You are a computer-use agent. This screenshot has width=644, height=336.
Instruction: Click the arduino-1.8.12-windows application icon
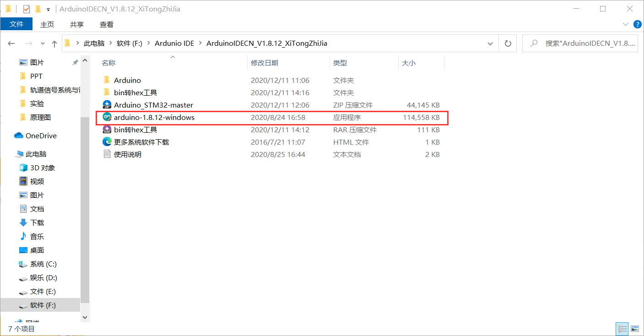point(107,117)
